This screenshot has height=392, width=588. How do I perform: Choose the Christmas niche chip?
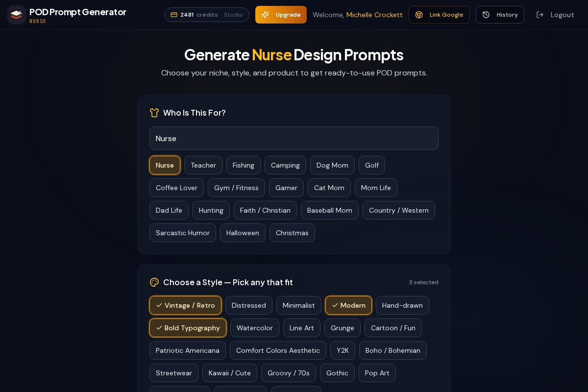292,233
